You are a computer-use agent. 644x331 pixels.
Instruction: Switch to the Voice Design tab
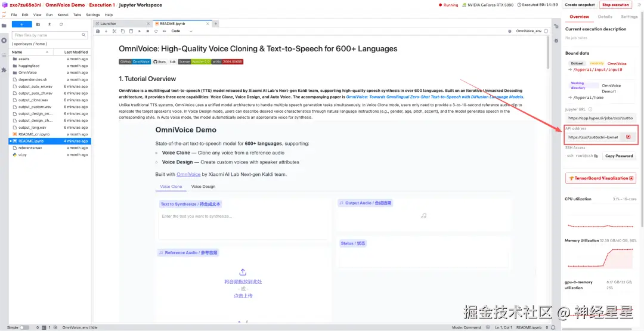coord(203,187)
